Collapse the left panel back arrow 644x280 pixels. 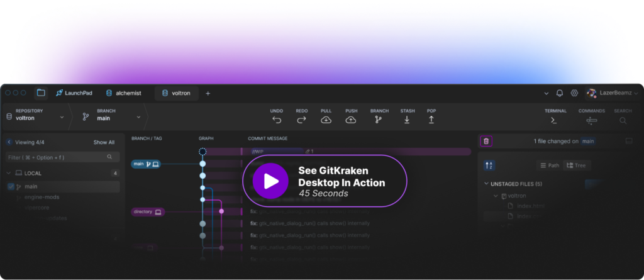(x=9, y=142)
